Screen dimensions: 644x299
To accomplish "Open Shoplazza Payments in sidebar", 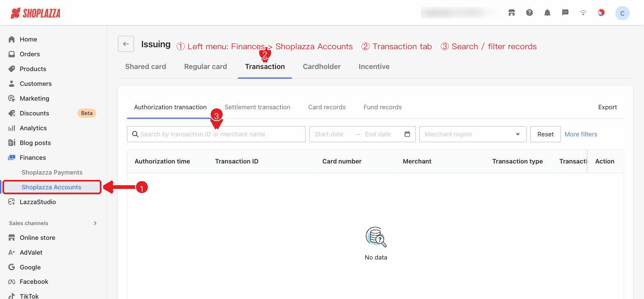I will point(52,172).
